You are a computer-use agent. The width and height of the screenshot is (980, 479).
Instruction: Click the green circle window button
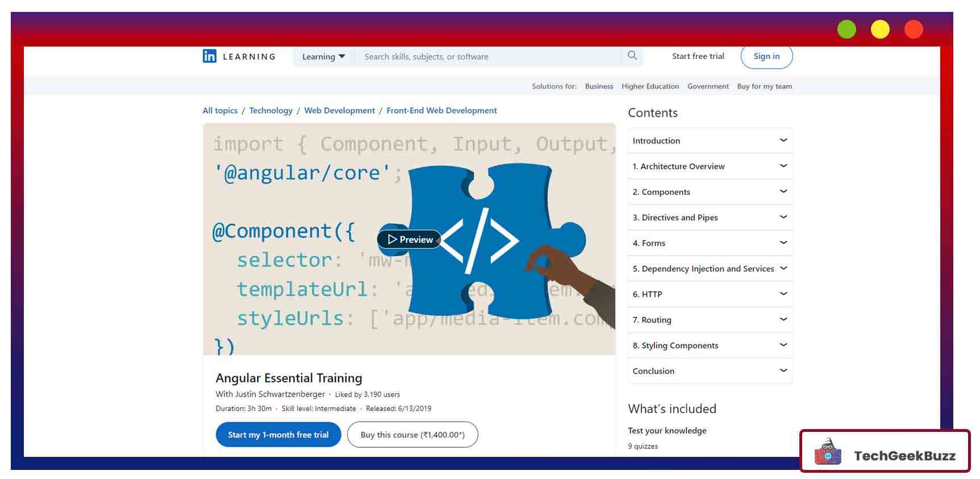[x=846, y=30]
